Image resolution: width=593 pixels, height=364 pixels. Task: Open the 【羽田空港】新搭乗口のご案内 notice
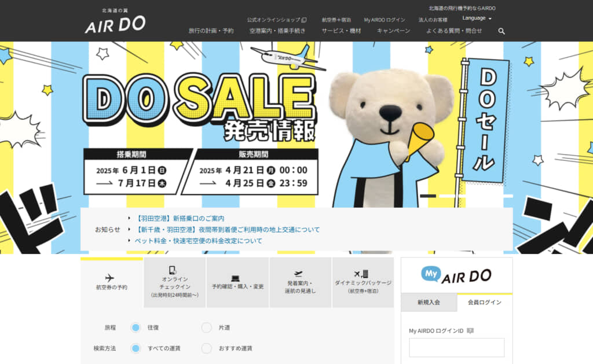coord(180,219)
